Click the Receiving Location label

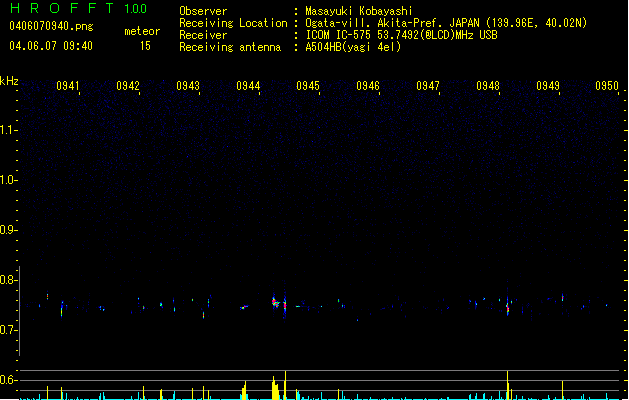(233, 23)
